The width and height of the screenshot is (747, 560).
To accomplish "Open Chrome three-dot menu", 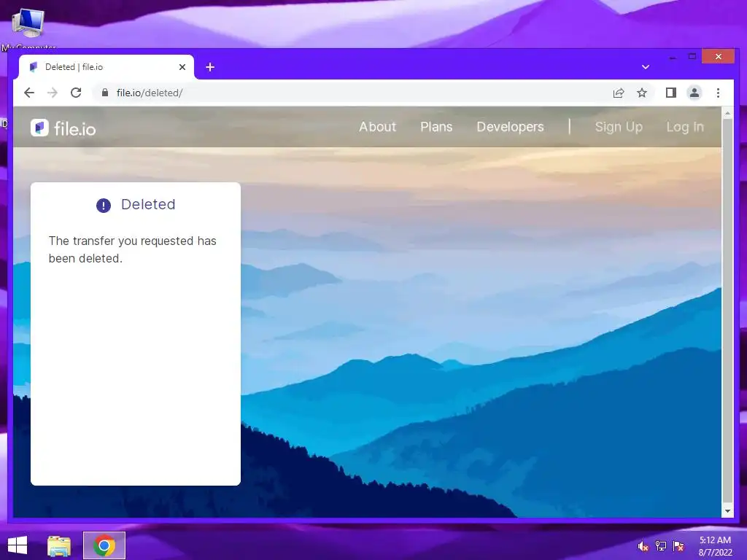I will 718,93.
